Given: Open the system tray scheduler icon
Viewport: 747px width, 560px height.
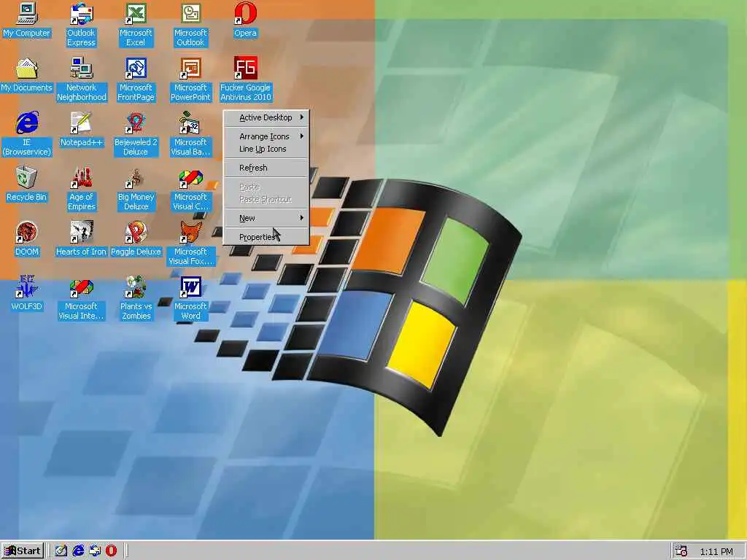Looking at the screenshot, I should [681, 551].
